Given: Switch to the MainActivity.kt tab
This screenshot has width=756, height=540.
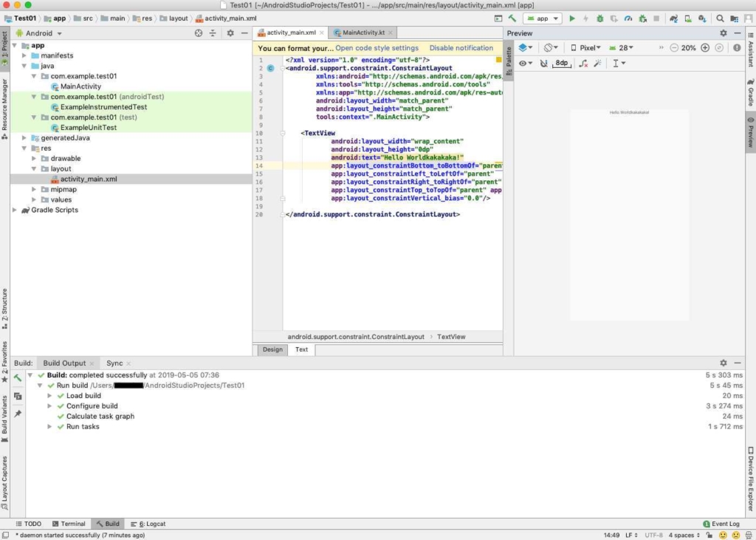Looking at the screenshot, I should coord(363,33).
